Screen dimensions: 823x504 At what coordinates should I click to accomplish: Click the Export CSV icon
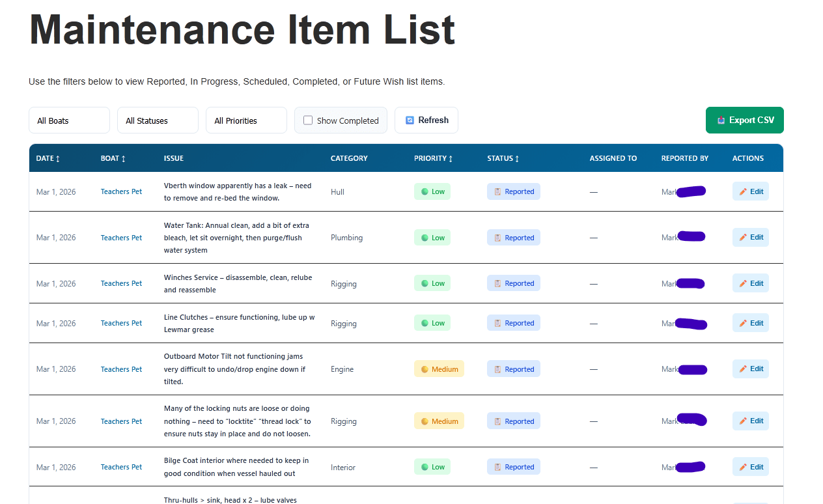(x=721, y=120)
